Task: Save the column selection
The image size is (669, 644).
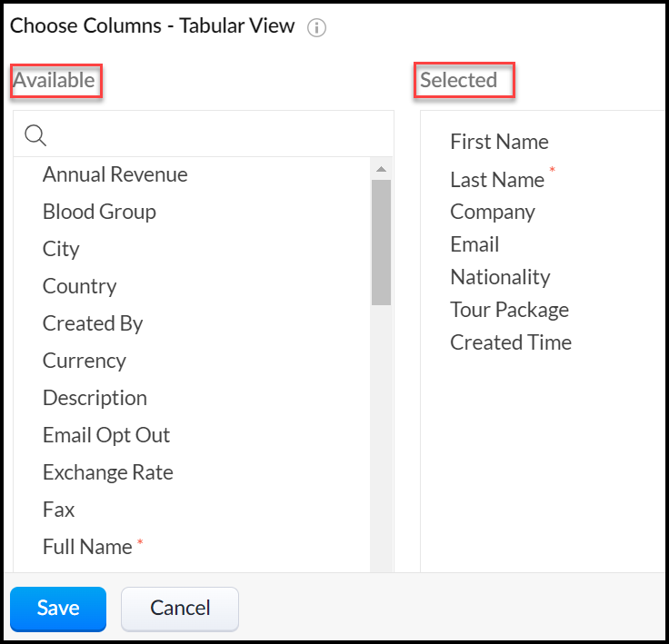Action: tap(58, 608)
